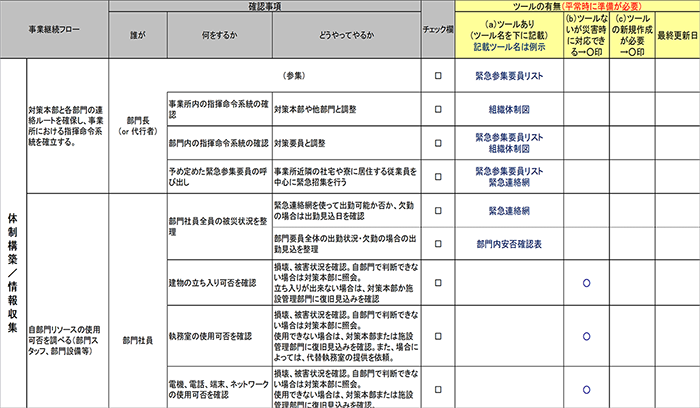This screenshot has width=700, height=408.
Task: Click the 緊急連絡網を使って出勤可能か否か cell
Action: (346, 211)
